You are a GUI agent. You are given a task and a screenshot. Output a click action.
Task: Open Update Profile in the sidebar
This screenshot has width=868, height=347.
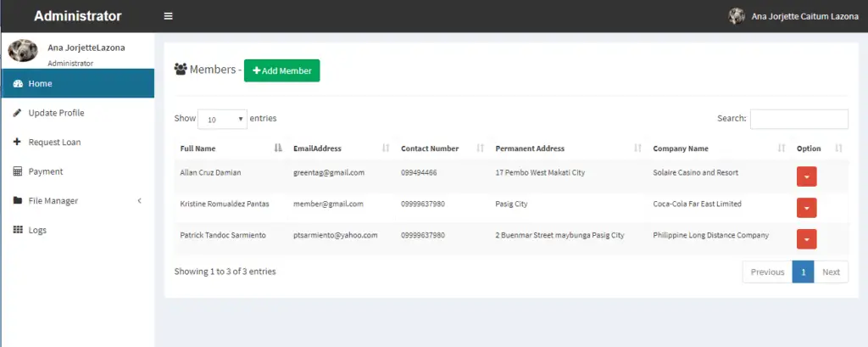point(77,113)
